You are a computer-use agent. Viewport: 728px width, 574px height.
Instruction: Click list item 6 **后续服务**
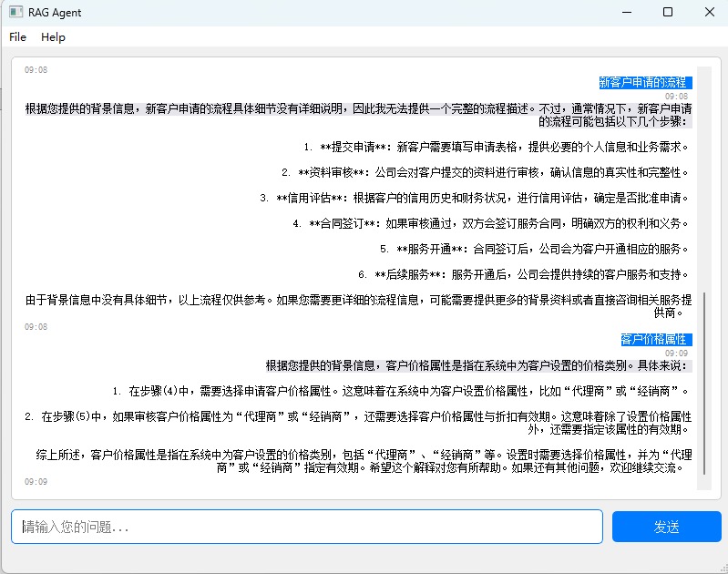point(523,275)
